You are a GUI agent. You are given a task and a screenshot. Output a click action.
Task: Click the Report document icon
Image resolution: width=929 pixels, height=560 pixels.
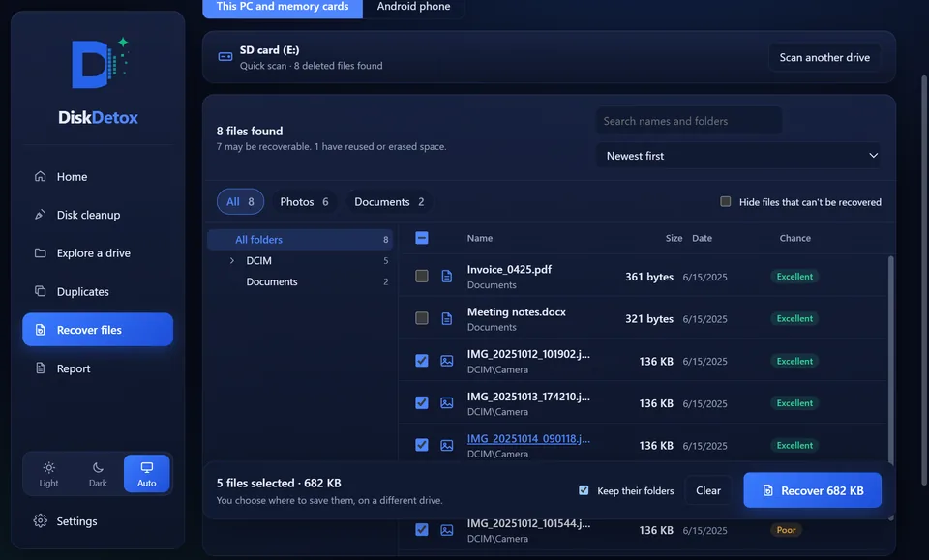click(x=41, y=368)
